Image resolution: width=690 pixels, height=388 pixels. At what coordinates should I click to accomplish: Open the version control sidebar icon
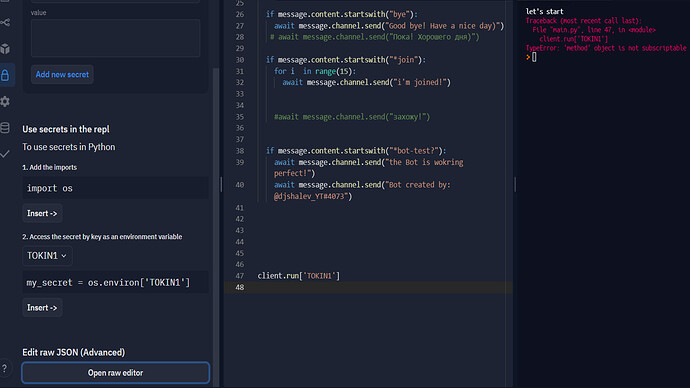click(x=5, y=22)
